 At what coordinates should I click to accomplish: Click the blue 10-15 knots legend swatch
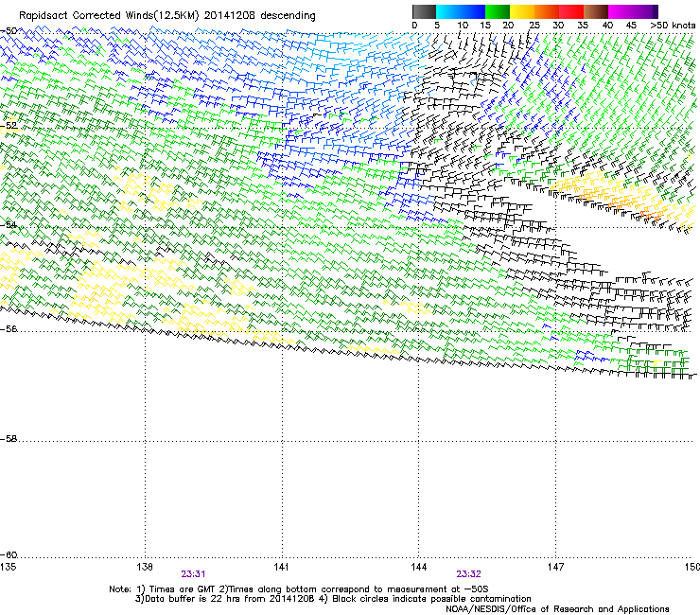click(x=473, y=11)
